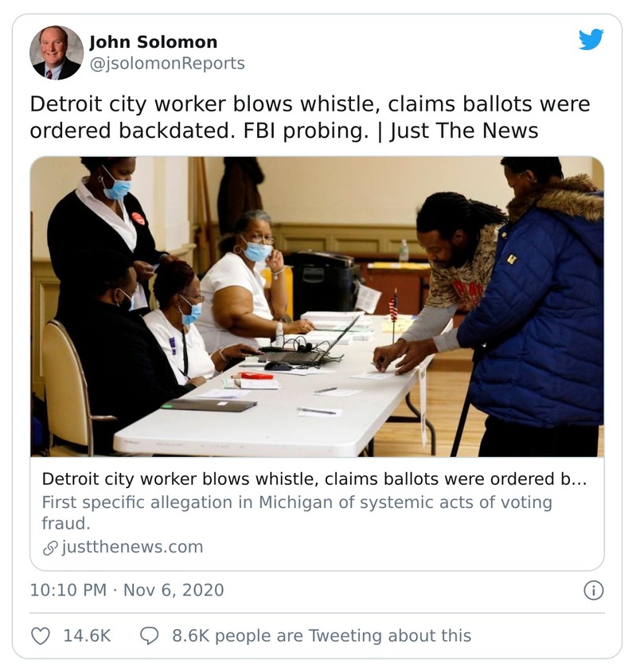Click the 10:10 PM time text
This screenshot has width=636, height=672.
[x=68, y=590]
